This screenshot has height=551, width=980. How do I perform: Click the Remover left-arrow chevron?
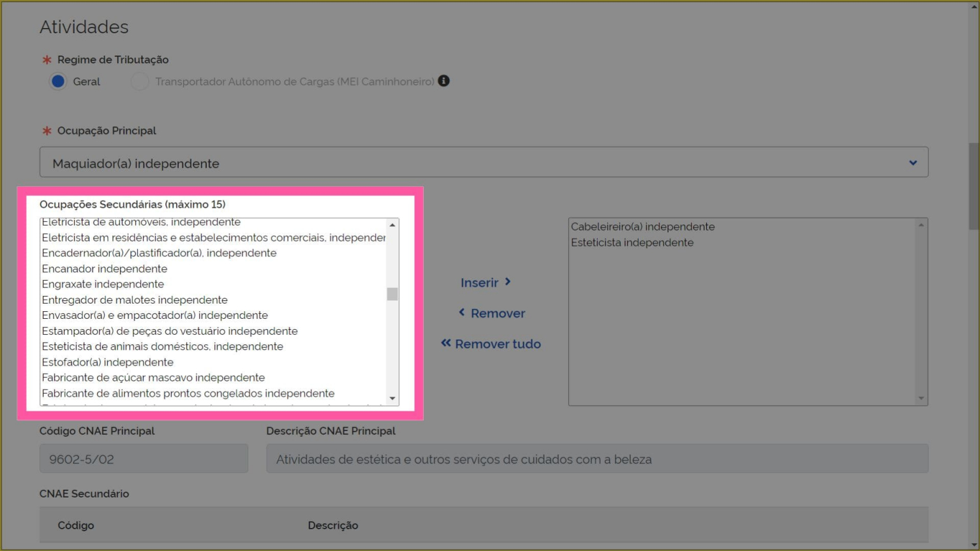tap(462, 312)
